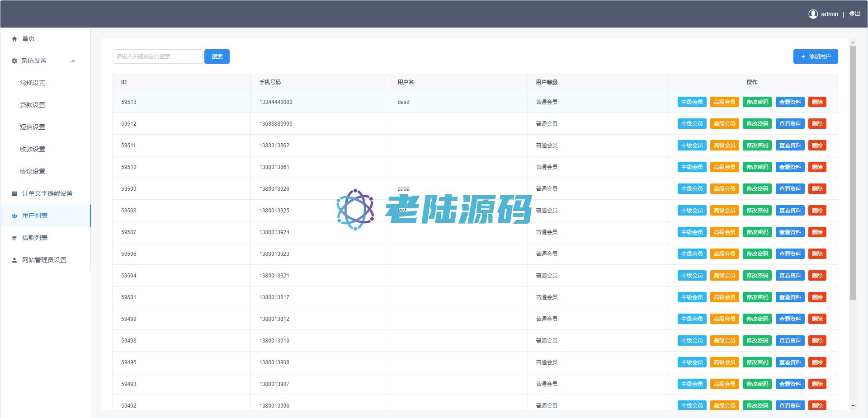Click 删除 for user 59513
Screen dimensions: 868x418
817,102
